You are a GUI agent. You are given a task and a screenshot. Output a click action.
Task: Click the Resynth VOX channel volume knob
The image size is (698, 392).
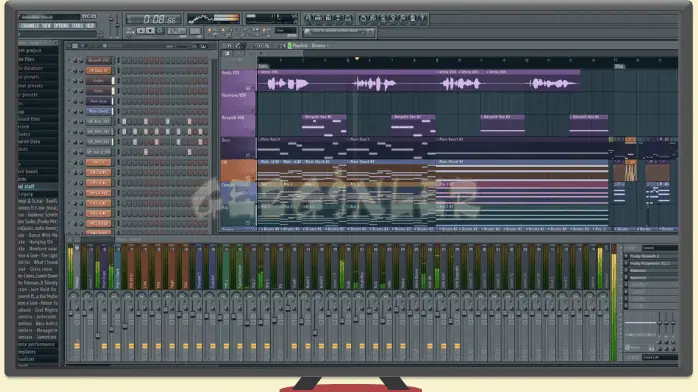pos(81,60)
